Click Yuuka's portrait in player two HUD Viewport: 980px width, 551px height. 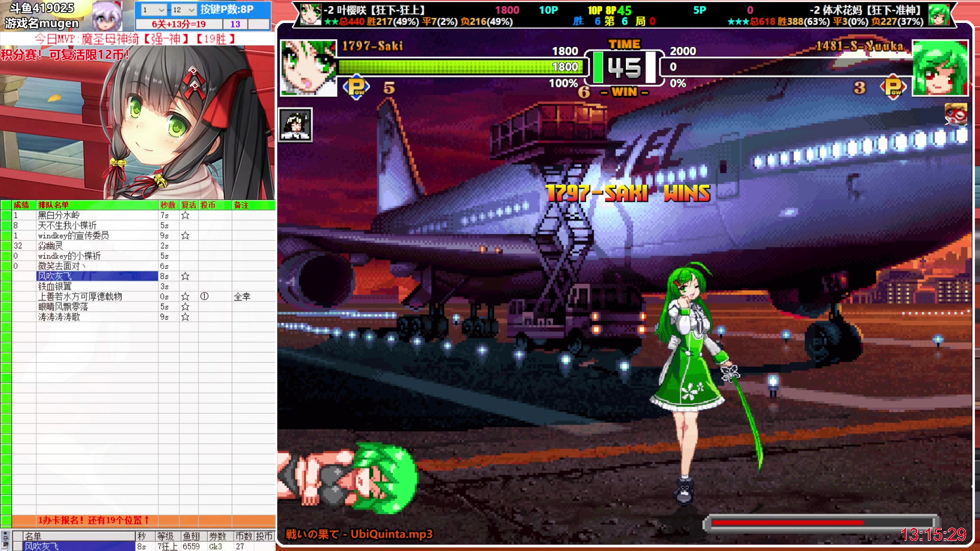coord(940,68)
